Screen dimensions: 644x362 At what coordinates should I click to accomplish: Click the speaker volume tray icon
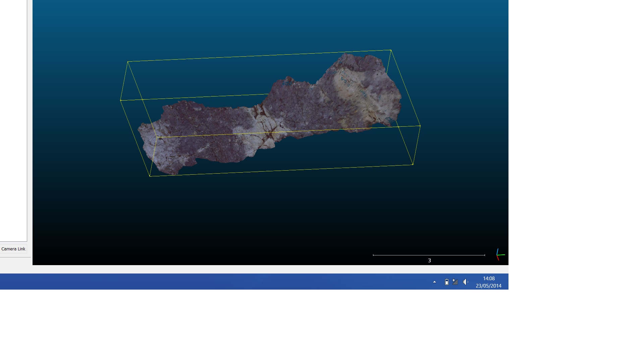pyautogui.click(x=466, y=282)
